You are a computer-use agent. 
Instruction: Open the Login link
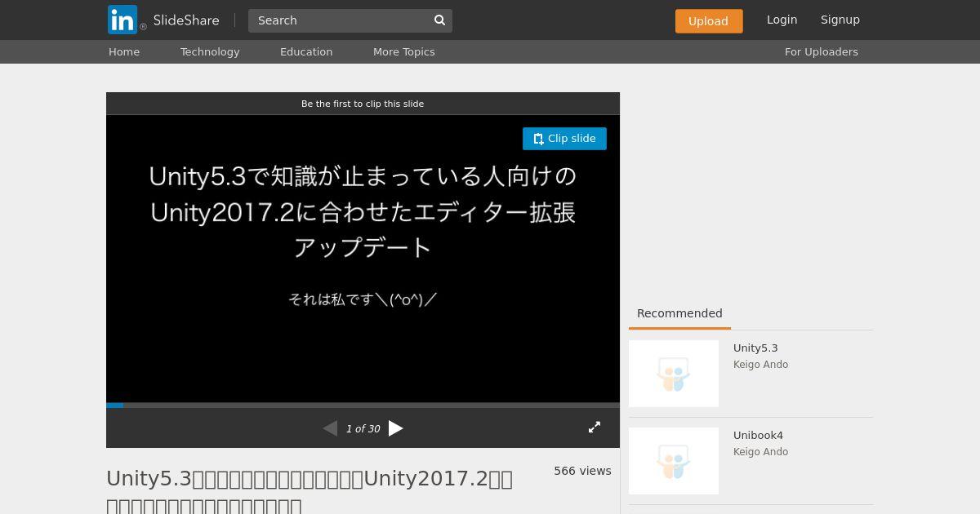tap(782, 20)
